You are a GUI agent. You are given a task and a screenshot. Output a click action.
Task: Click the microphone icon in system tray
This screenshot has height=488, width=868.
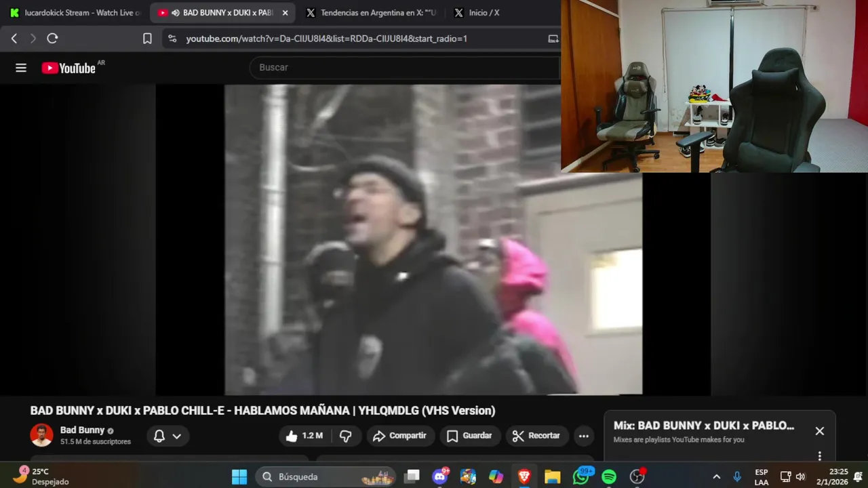point(737,476)
